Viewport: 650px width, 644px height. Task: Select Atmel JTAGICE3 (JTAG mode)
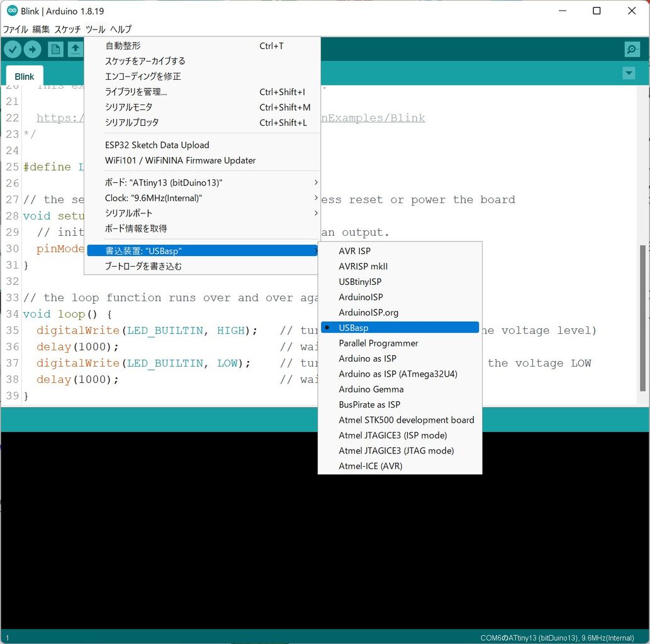(400, 450)
